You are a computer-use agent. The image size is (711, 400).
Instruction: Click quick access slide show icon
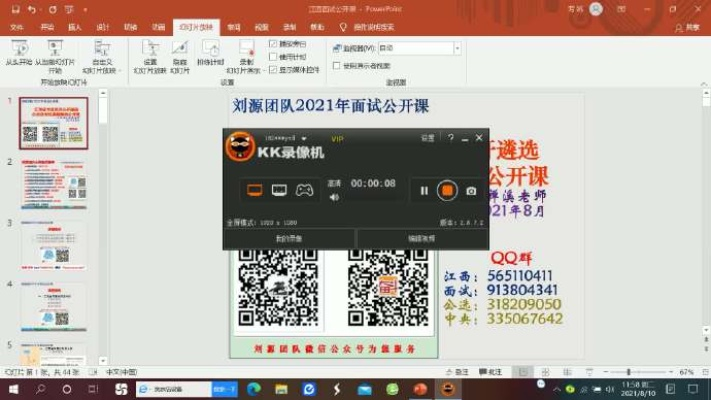tap(69, 9)
